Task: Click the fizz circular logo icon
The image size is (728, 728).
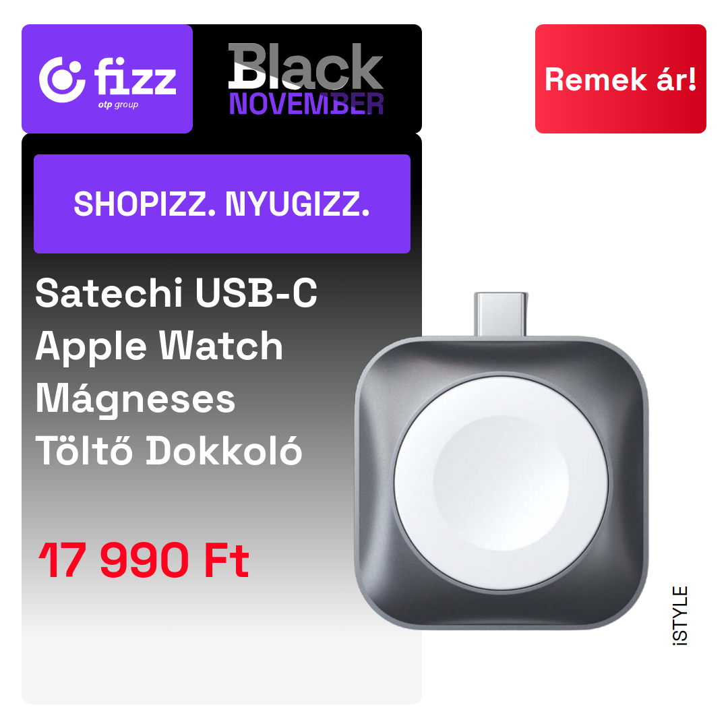Action: tap(62, 80)
